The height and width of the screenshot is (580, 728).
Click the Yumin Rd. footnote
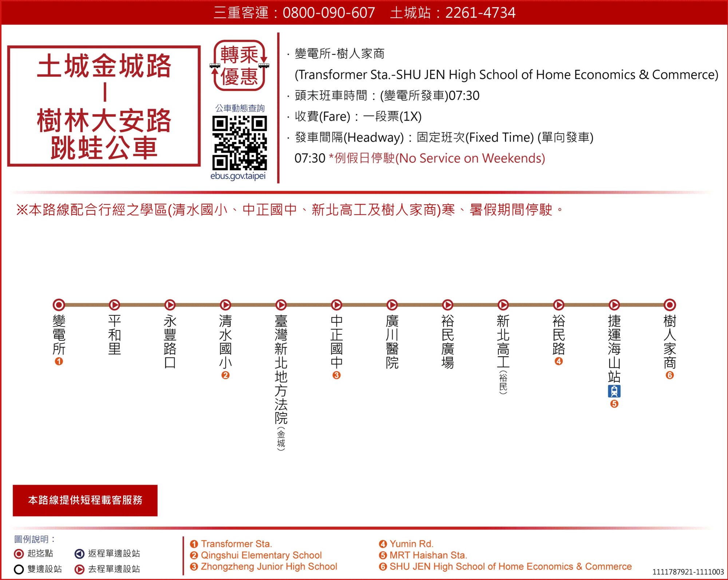(412, 544)
